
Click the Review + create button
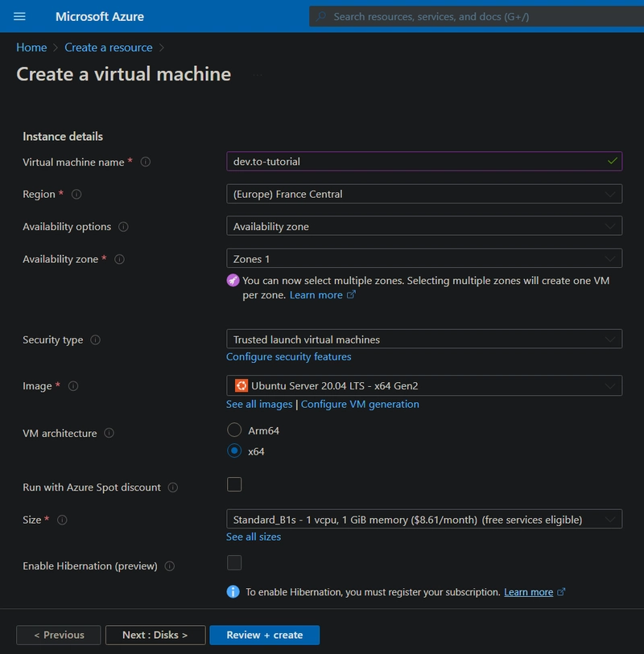(264, 635)
